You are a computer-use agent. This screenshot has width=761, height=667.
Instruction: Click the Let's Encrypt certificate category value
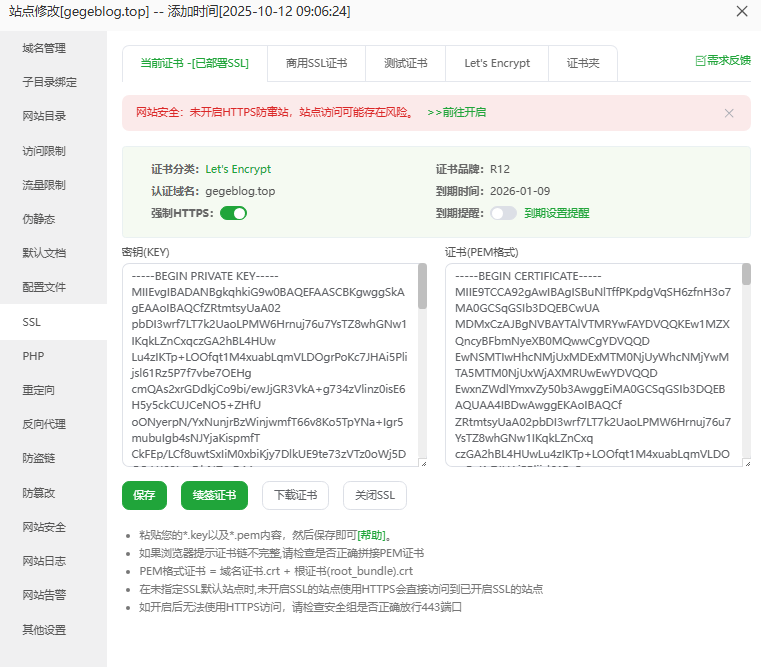point(238,169)
